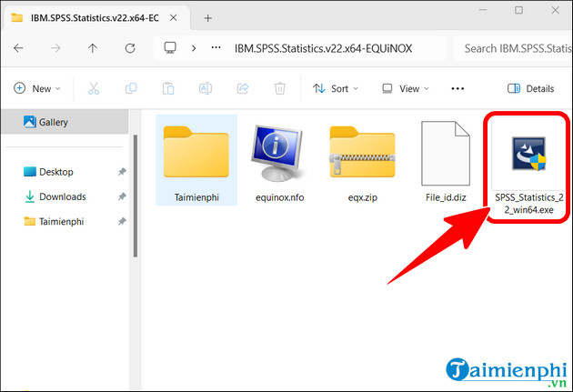Select the equinox.nfo file icon
This screenshot has width=573, height=392.
(x=276, y=153)
